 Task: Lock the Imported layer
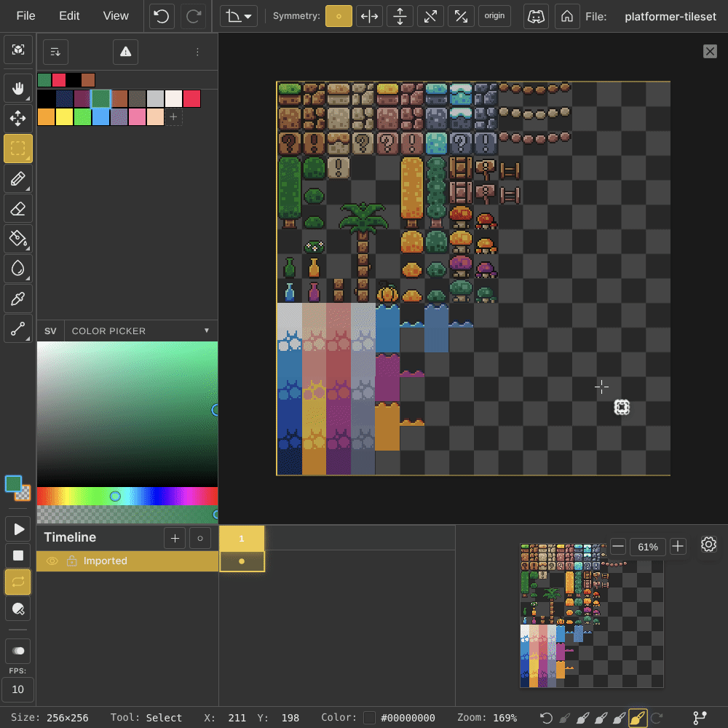tap(71, 561)
